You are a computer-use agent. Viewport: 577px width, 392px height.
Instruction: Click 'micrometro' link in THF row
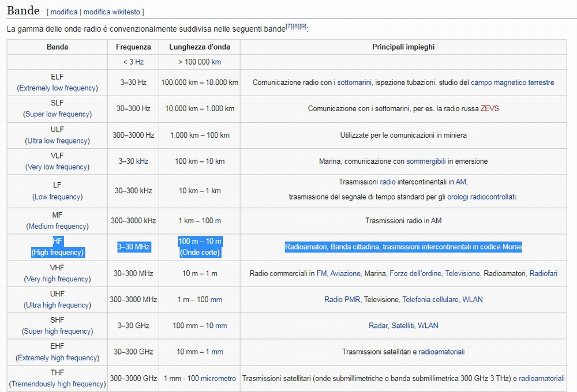pos(218,378)
